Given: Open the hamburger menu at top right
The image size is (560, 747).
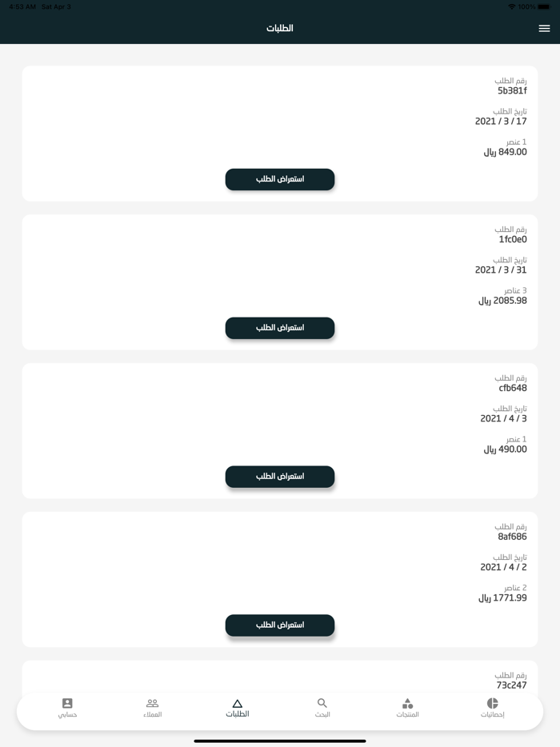Looking at the screenshot, I should [544, 27].
